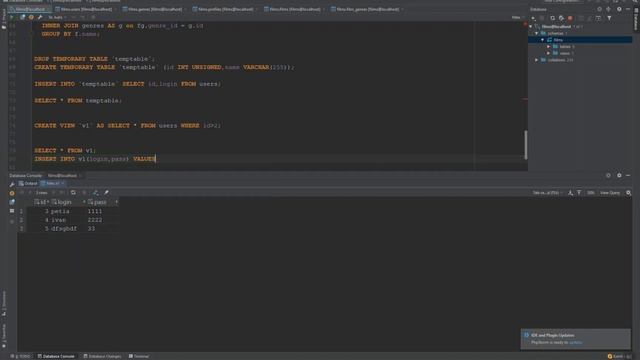This screenshot has height=360, width=640.
Task: Open console panel settings gear icon
Action: tap(619, 175)
